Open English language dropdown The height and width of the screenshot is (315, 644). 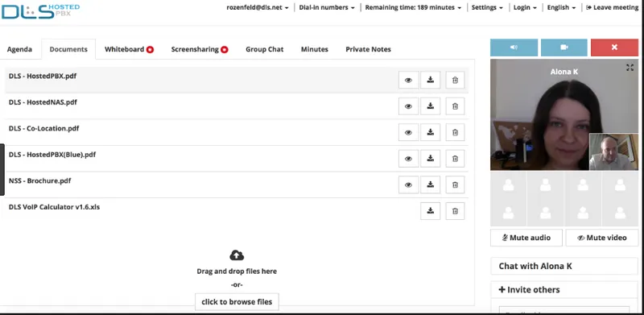tap(561, 7)
